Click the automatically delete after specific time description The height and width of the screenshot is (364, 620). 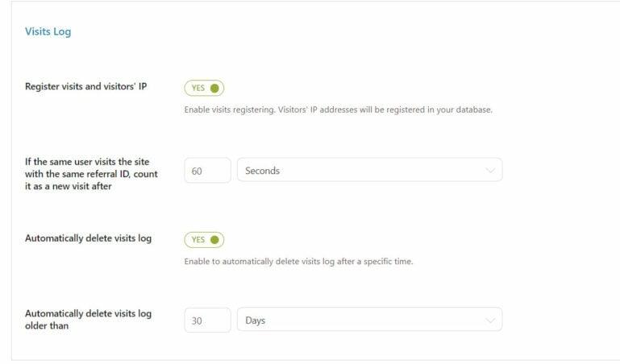(x=298, y=262)
